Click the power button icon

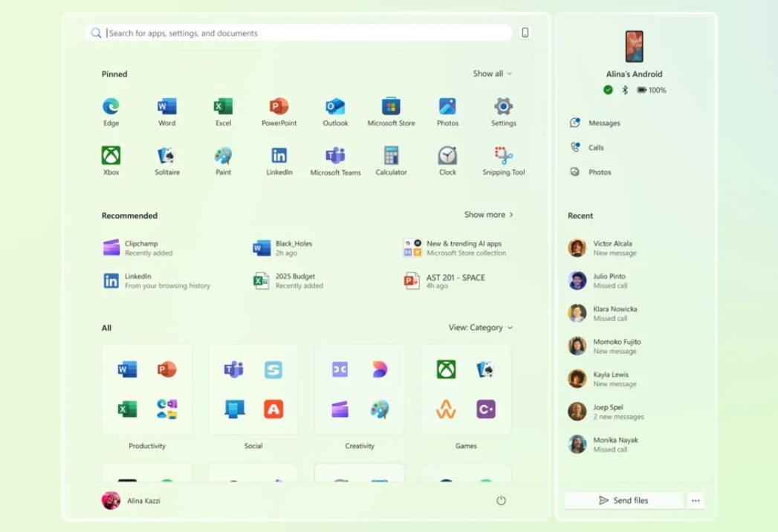[x=501, y=500]
